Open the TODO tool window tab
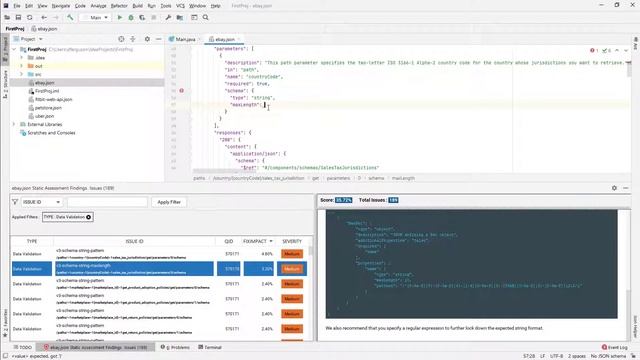 point(22,347)
